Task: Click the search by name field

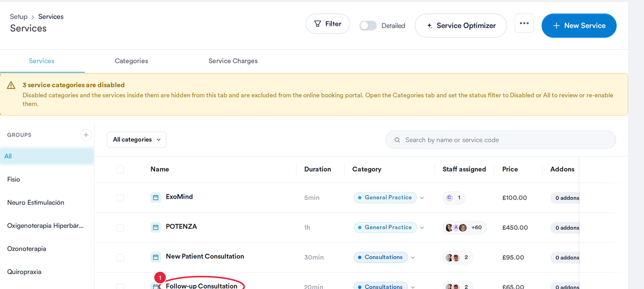Action: point(501,140)
